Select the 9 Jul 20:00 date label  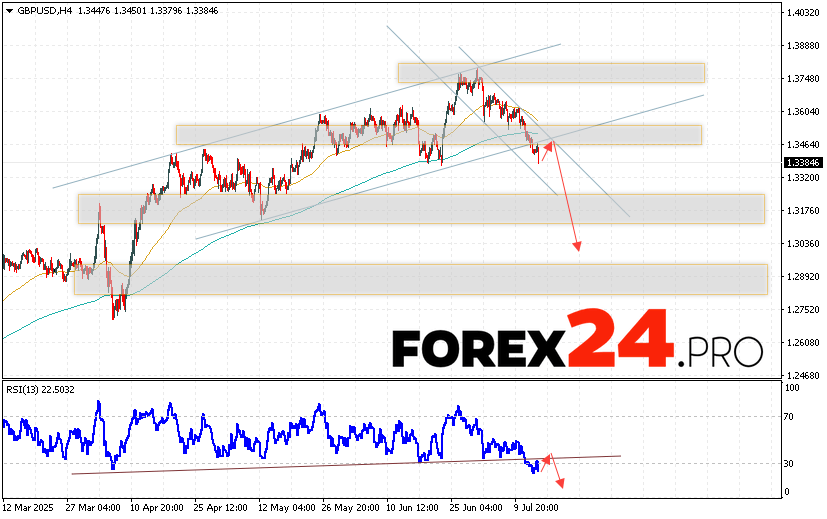[x=536, y=508]
